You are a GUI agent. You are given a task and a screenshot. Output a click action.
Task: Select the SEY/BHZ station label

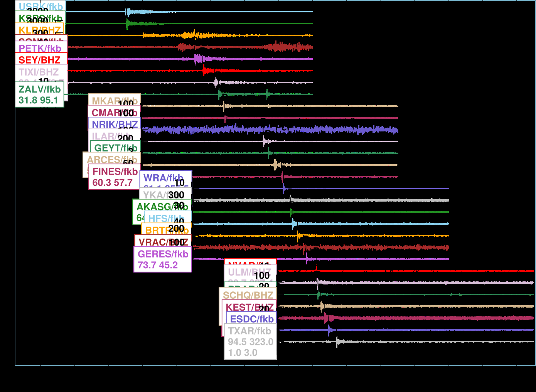click(x=39, y=60)
